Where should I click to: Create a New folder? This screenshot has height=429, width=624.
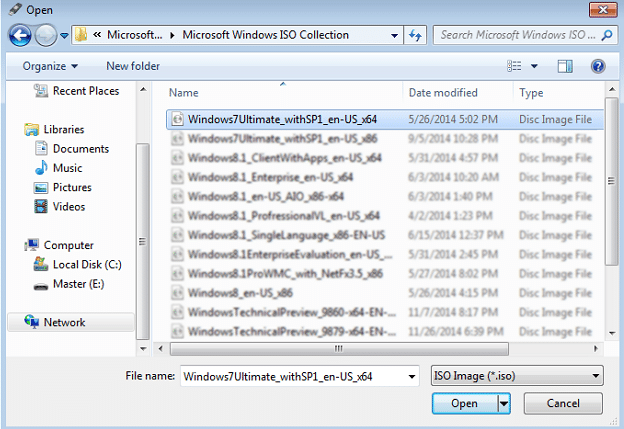click(133, 66)
